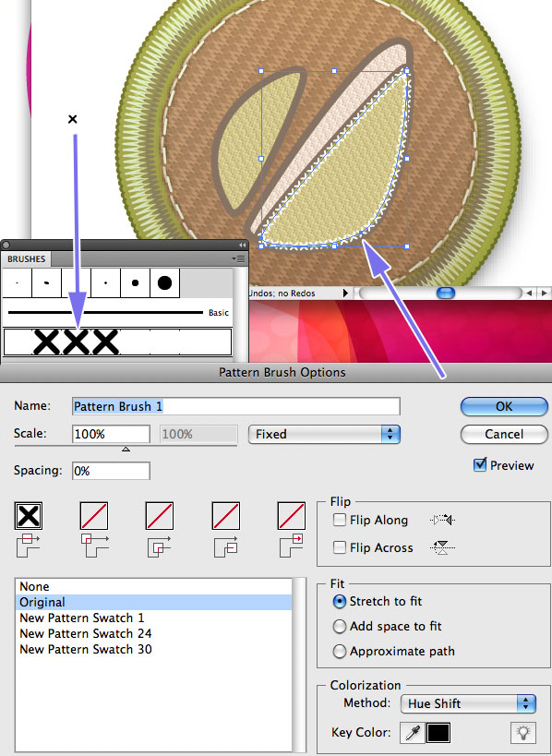Collapse the Brushes panel with double arrows

[x=242, y=245]
